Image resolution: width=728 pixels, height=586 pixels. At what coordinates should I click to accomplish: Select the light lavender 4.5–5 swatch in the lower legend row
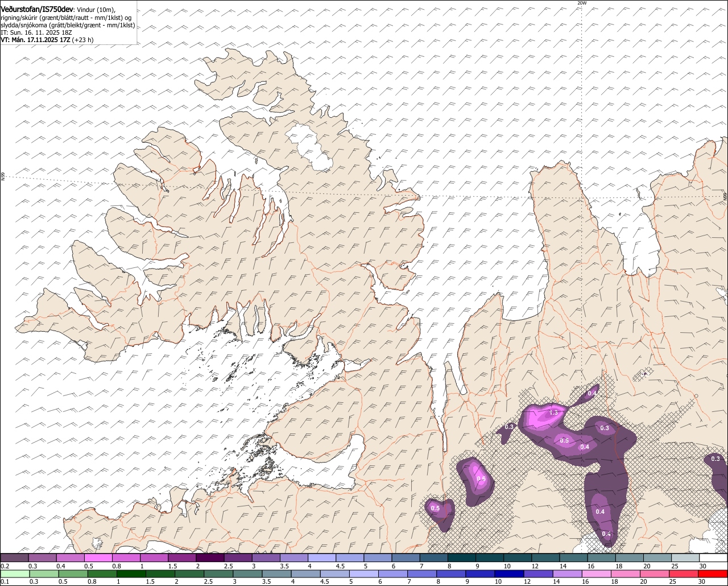pyautogui.click(x=336, y=573)
